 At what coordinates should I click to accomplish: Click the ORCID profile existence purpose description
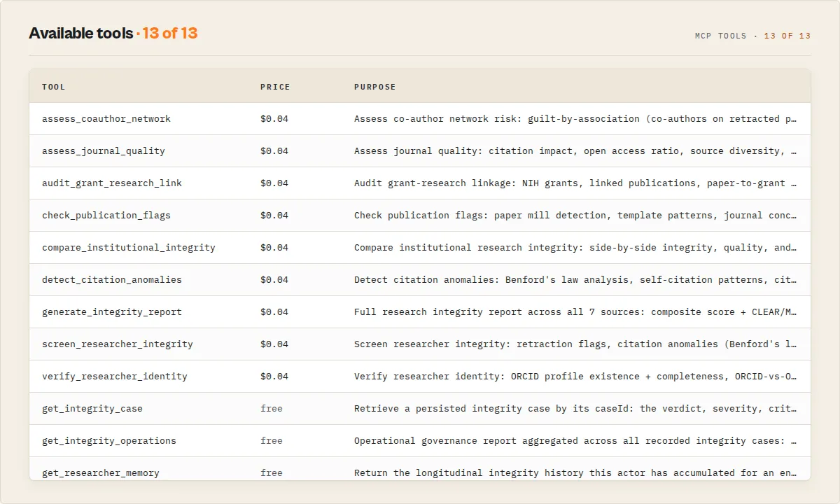click(576, 376)
